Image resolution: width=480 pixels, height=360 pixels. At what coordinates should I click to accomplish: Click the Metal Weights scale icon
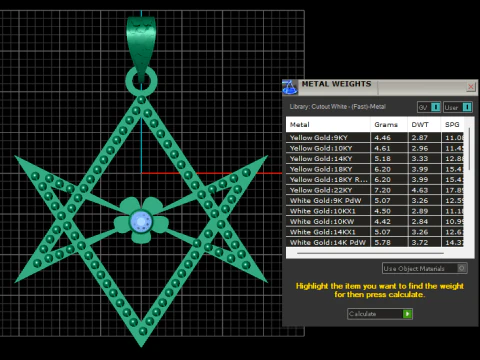pos(290,87)
